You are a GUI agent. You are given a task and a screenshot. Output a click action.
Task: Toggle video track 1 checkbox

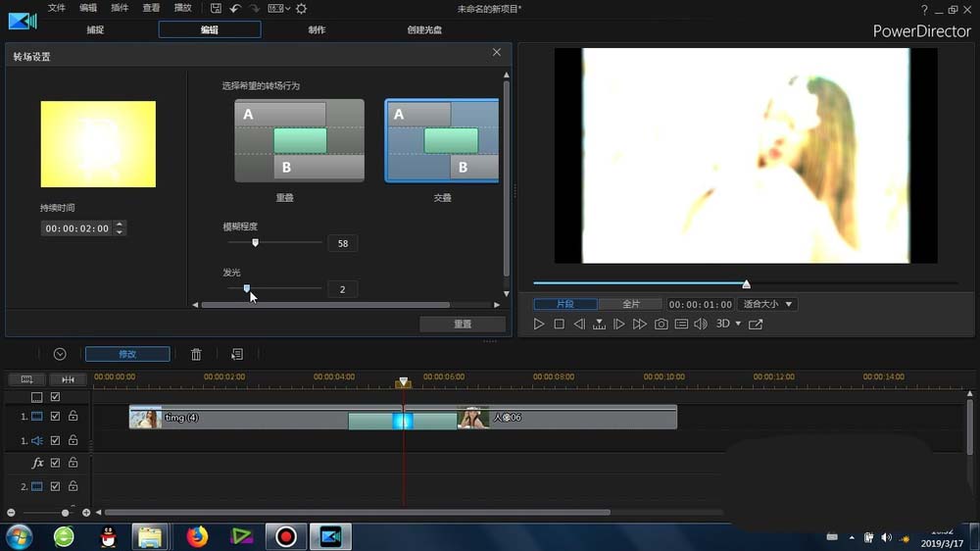coord(55,416)
